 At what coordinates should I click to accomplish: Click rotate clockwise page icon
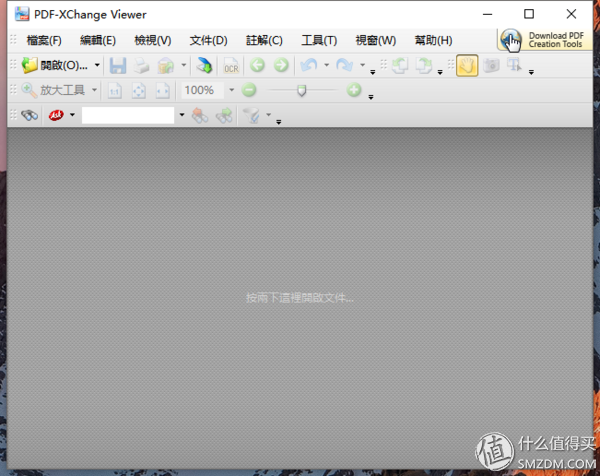pos(424,65)
